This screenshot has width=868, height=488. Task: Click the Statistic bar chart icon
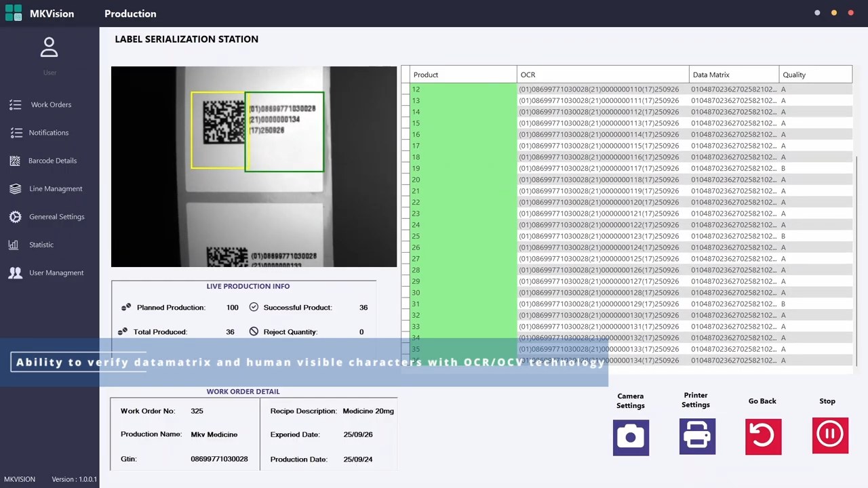tap(14, 245)
